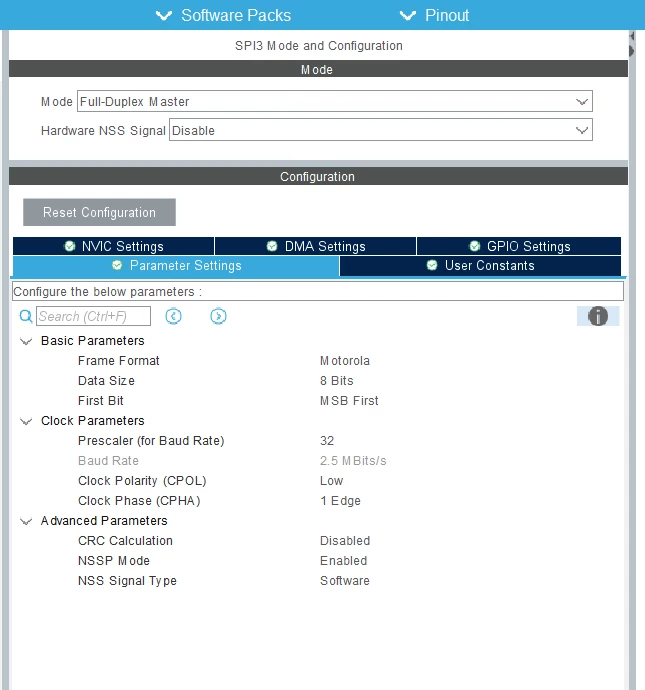The height and width of the screenshot is (690, 645).
Task: Select the Data Size value 8 Bits
Action: pos(337,381)
